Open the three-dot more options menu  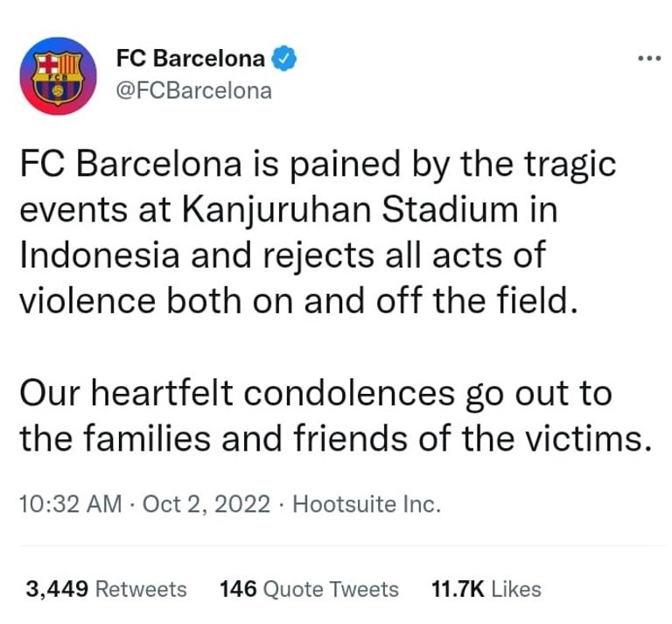point(648,60)
